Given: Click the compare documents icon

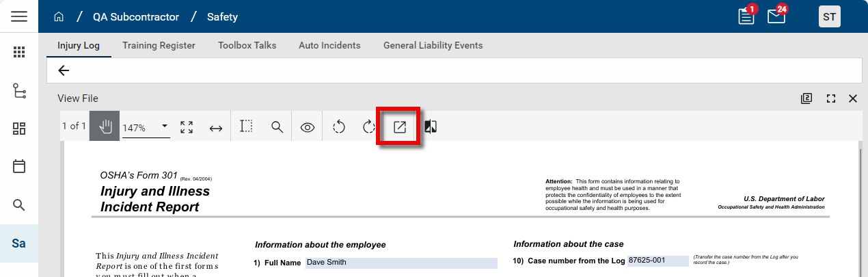Looking at the screenshot, I should [431, 127].
